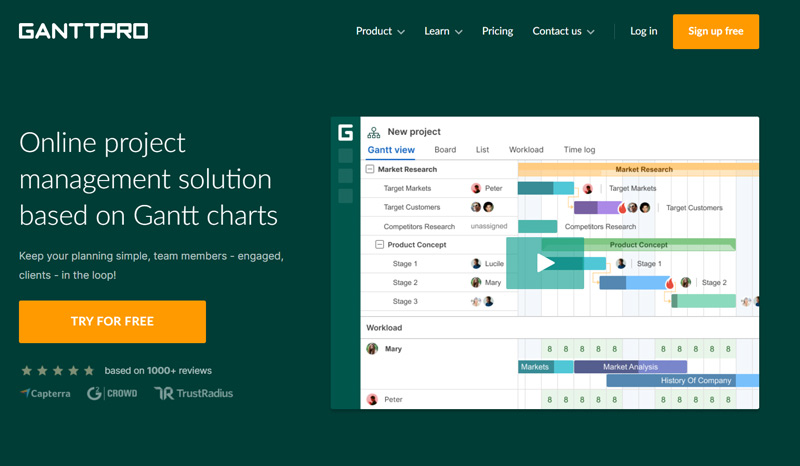Click the fire icon on Target Customers bar

click(x=622, y=208)
